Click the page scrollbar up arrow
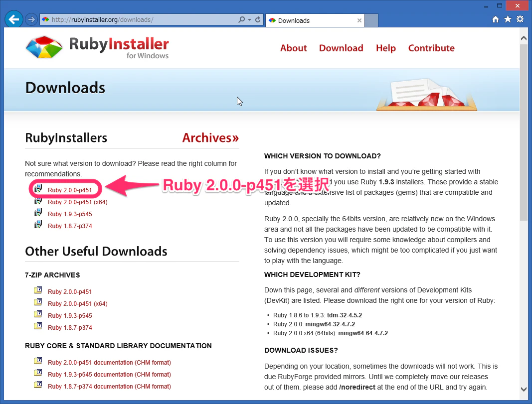This screenshot has width=532, height=404. pos(524,38)
